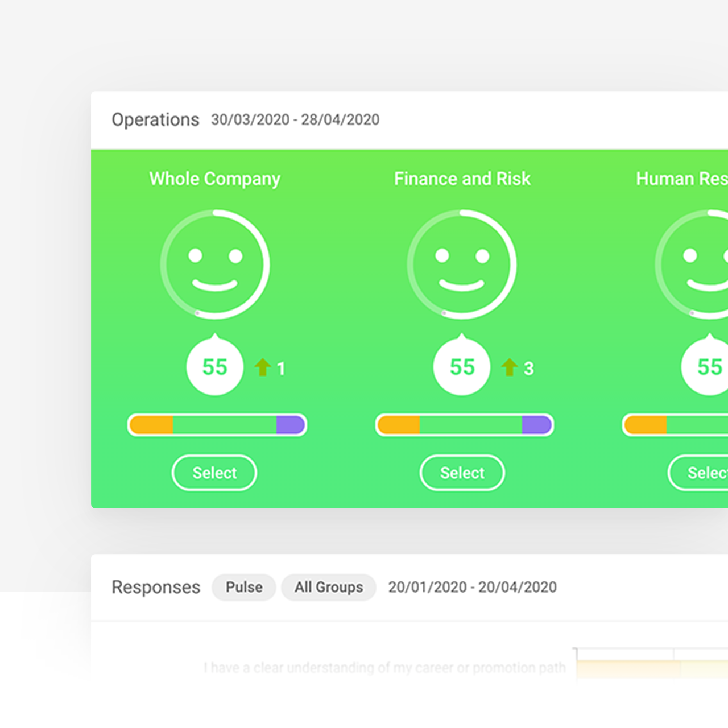Click the partly visible Select button under Human Resources
Viewport: 728px width, 728px height.
[698, 473]
